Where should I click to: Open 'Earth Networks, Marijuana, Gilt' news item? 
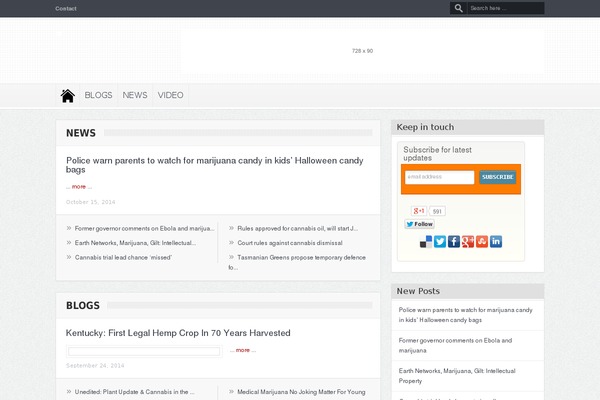(135, 243)
